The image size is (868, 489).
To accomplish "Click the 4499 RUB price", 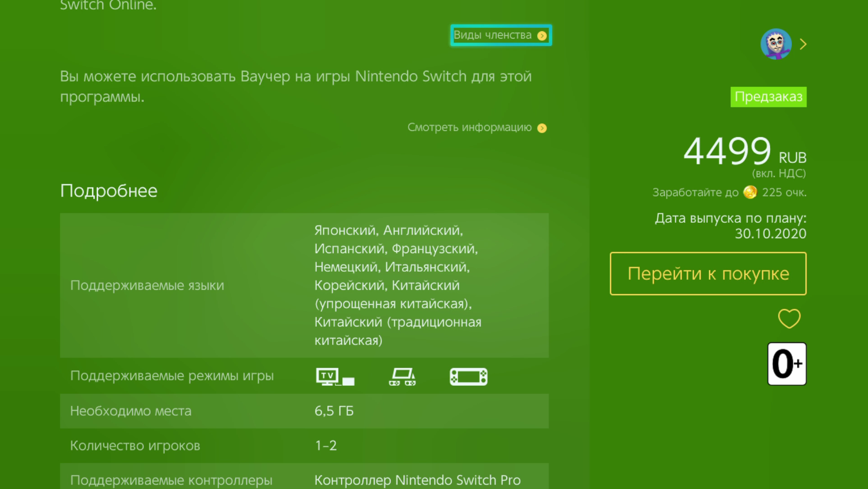I will tap(744, 151).
